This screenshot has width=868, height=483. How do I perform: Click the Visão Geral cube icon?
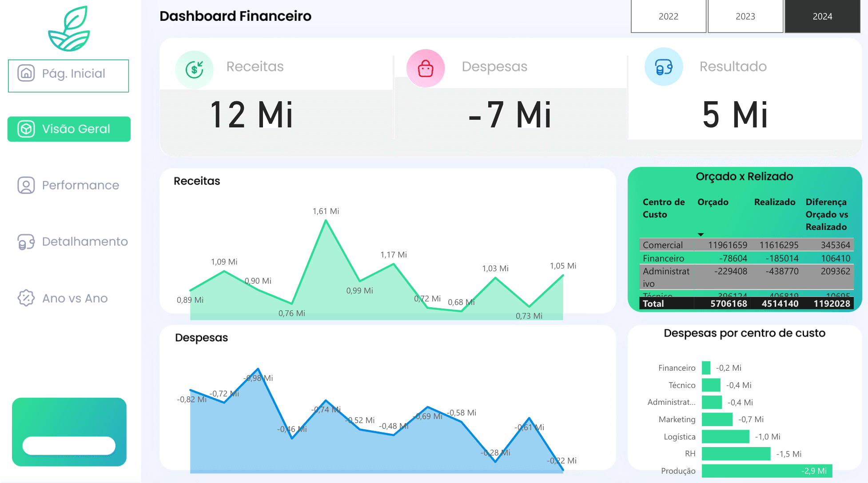pyautogui.click(x=26, y=129)
